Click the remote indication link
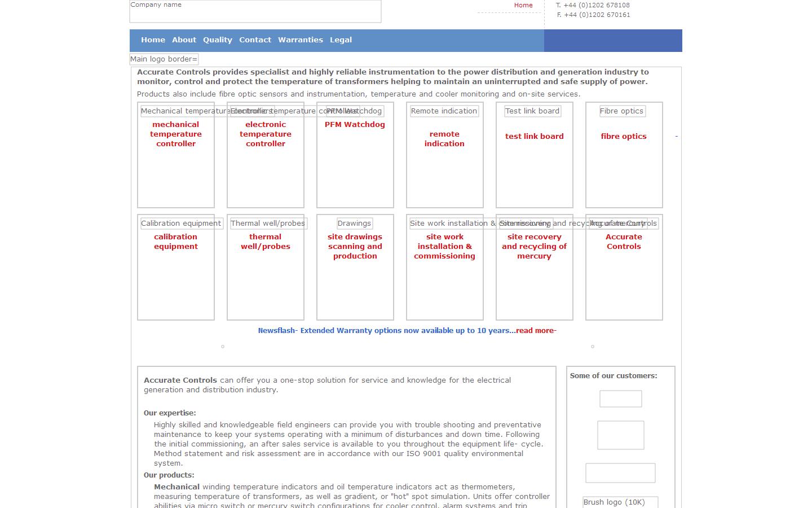812x508 pixels. point(444,139)
